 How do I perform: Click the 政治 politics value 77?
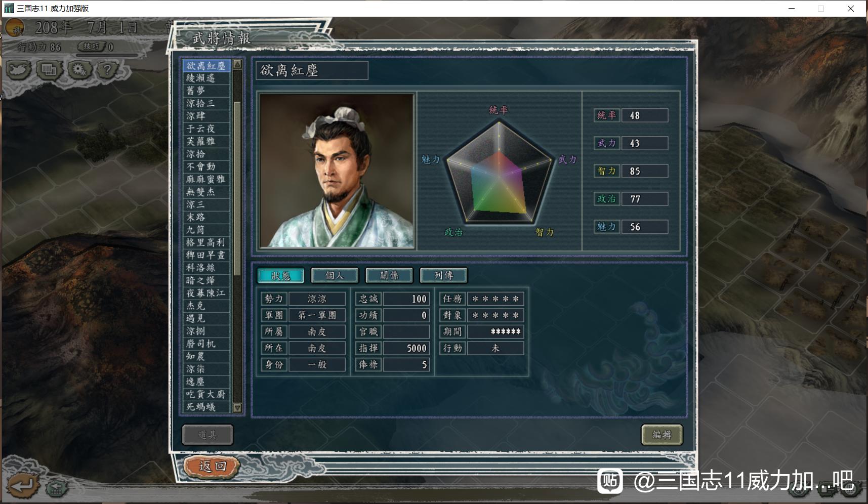pyautogui.click(x=645, y=199)
